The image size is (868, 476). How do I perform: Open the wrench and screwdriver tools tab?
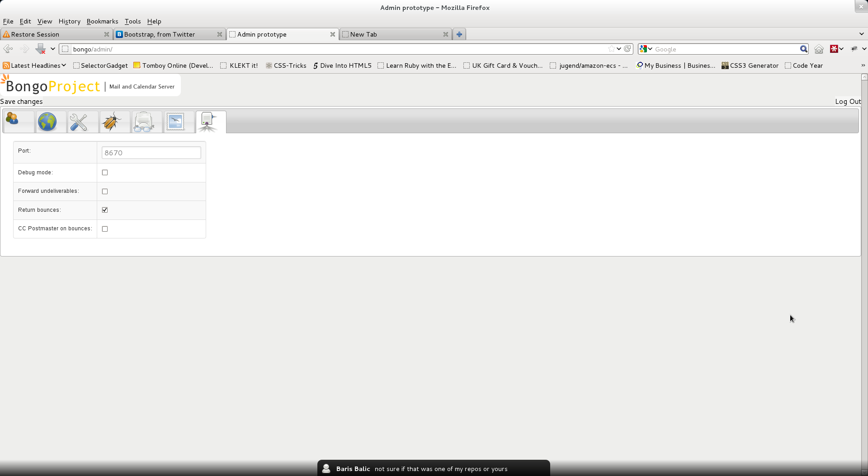[79, 122]
